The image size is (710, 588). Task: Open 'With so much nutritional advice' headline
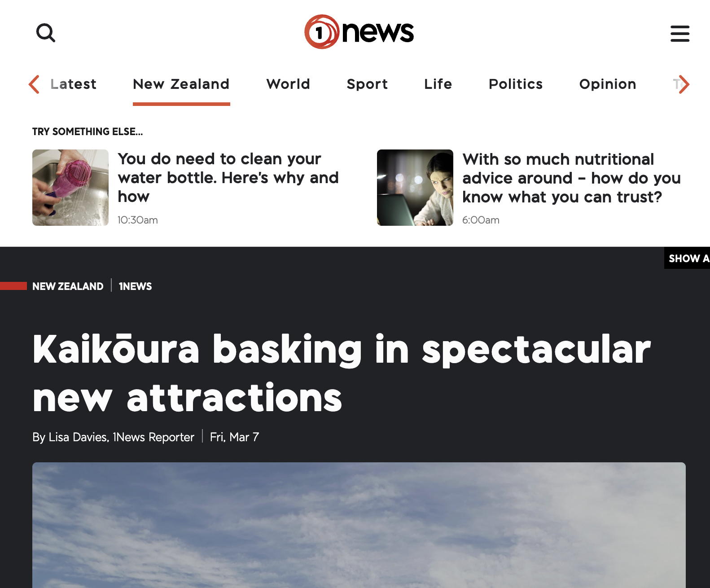(572, 178)
